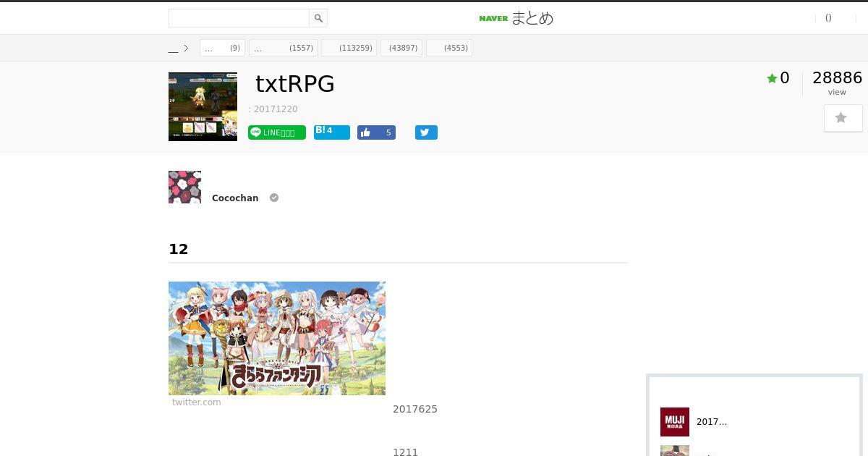The width and height of the screenshot is (868, 456).
Task: Open the txtRPG game thumbnail
Action: point(203,106)
